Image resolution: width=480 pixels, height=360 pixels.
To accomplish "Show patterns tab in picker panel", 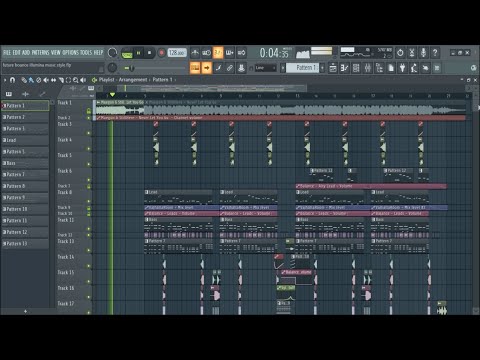I will (9, 94).
